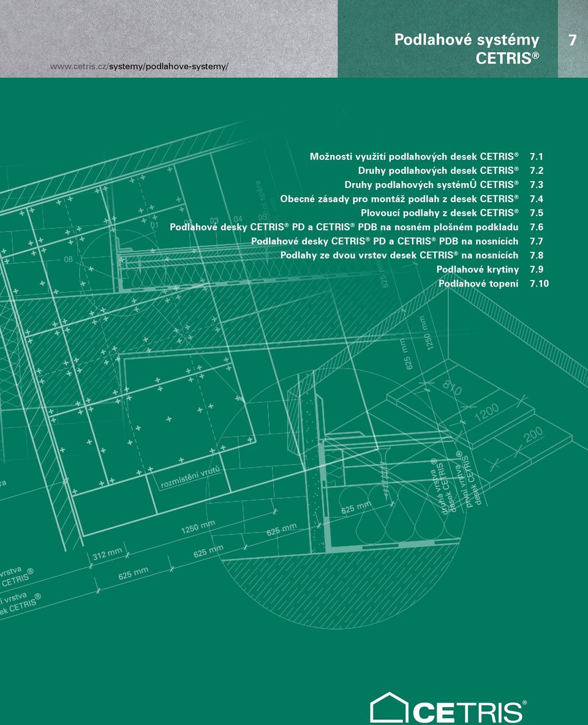The width and height of the screenshot is (588, 725).
Task: Open the www.cetris.cz podlahove-systemy URL
Action: click(139, 67)
